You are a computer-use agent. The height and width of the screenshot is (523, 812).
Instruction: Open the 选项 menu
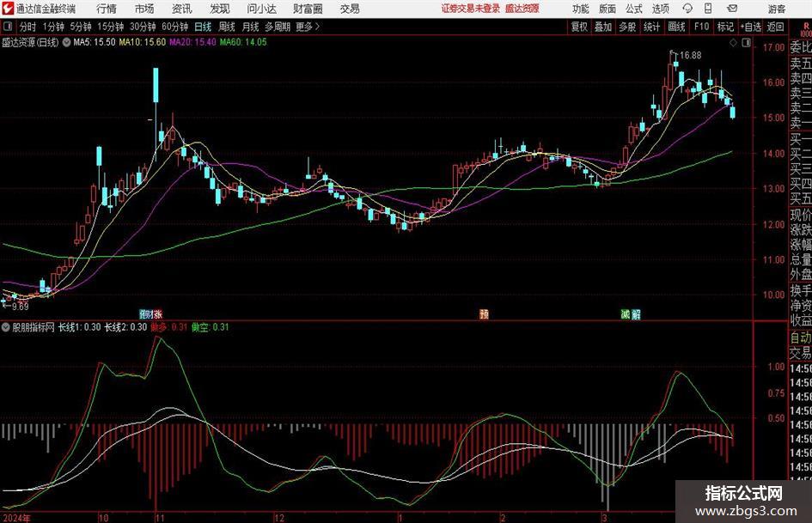pyautogui.click(x=660, y=9)
